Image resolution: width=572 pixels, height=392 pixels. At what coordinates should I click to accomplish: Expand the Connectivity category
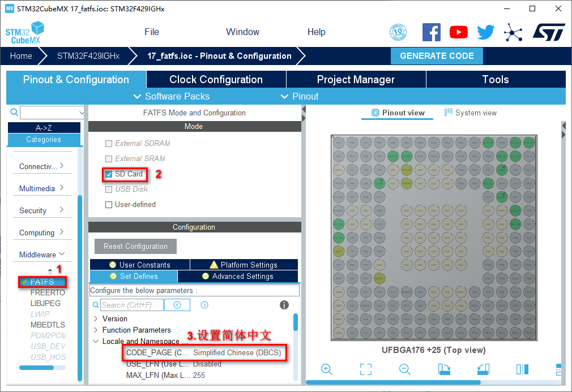(42, 166)
